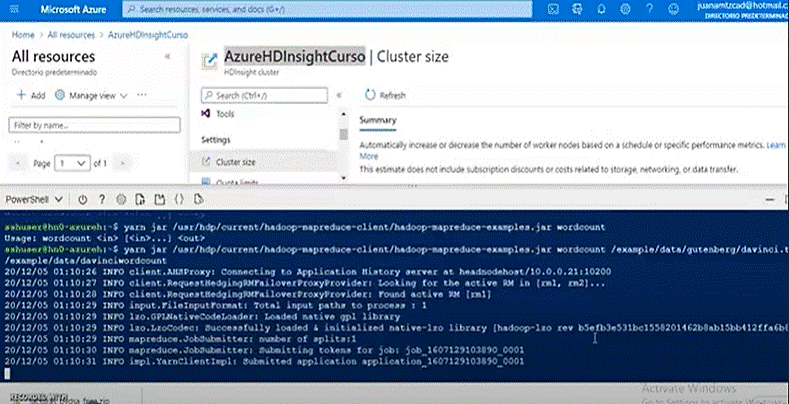
Task: Minimize the Cloud Shell panel
Action: coord(769,200)
